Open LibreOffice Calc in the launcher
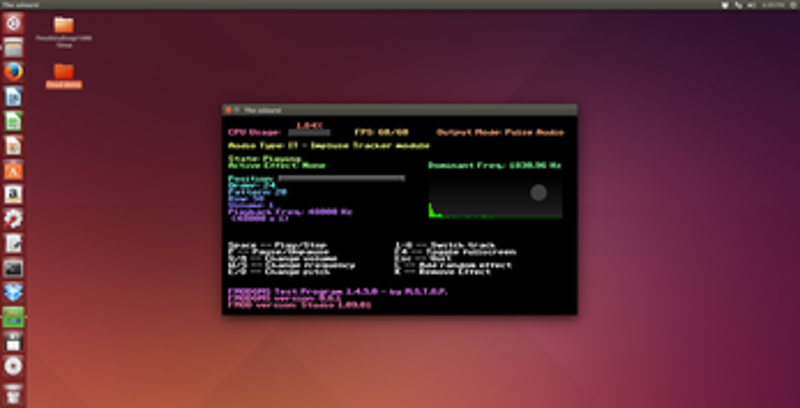The width and height of the screenshot is (800, 408). pos(13,121)
